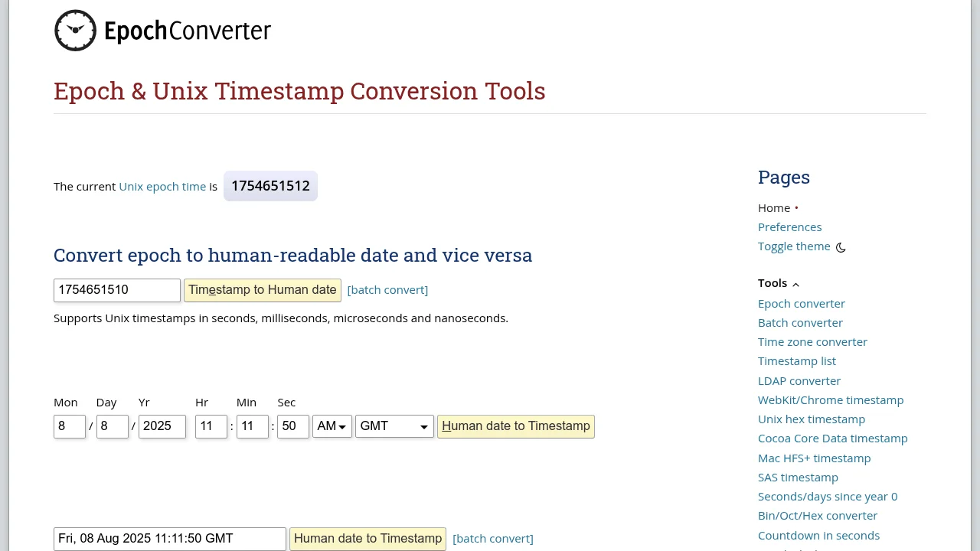Open the Unix hex timestamp tool
The image size is (980, 551).
(812, 419)
